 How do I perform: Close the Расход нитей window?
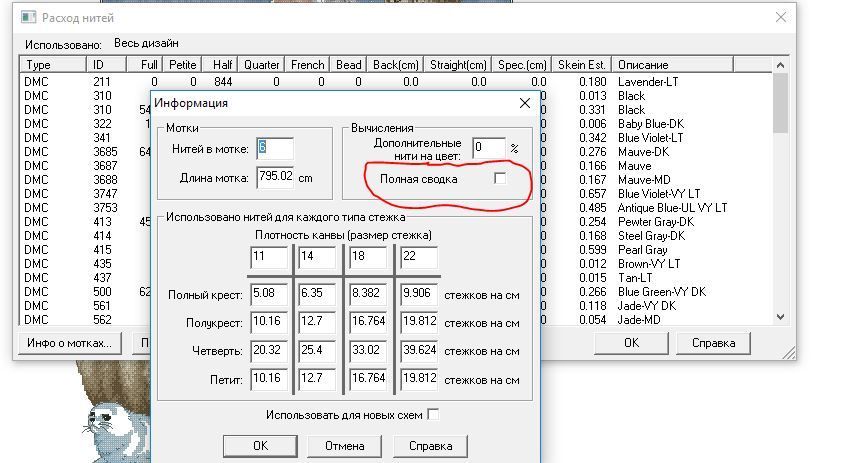tap(781, 18)
